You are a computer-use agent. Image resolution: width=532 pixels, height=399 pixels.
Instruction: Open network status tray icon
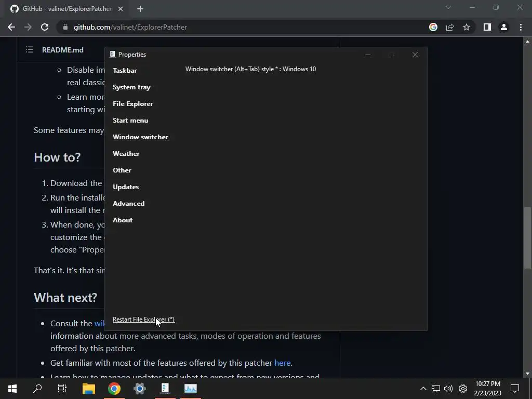436,389
